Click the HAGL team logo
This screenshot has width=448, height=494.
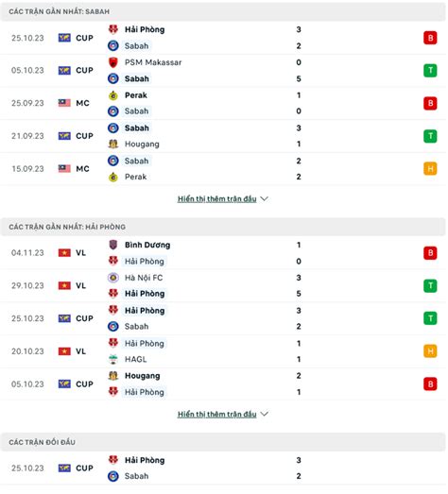tap(113, 359)
